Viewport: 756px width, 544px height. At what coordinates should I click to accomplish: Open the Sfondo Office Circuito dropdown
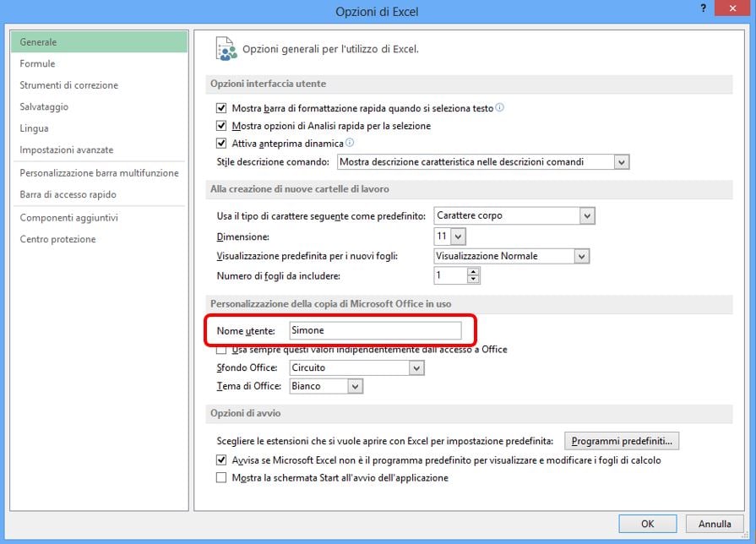416,368
